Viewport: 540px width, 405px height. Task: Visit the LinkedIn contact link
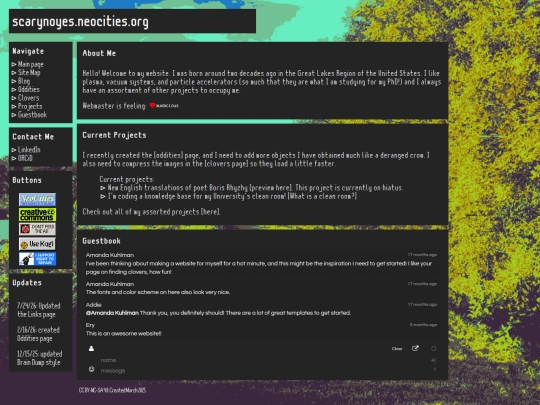pyautogui.click(x=29, y=149)
